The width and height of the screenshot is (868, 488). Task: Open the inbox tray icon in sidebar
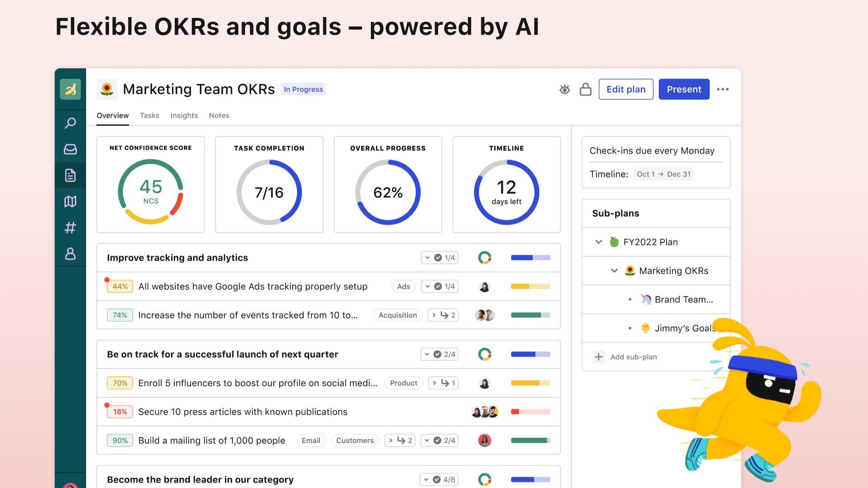[x=70, y=149]
